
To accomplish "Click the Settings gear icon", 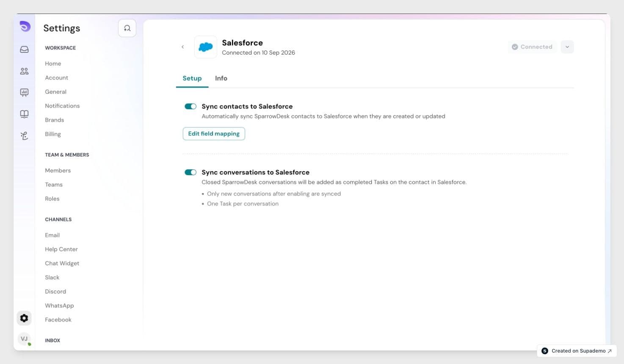I will [24, 318].
